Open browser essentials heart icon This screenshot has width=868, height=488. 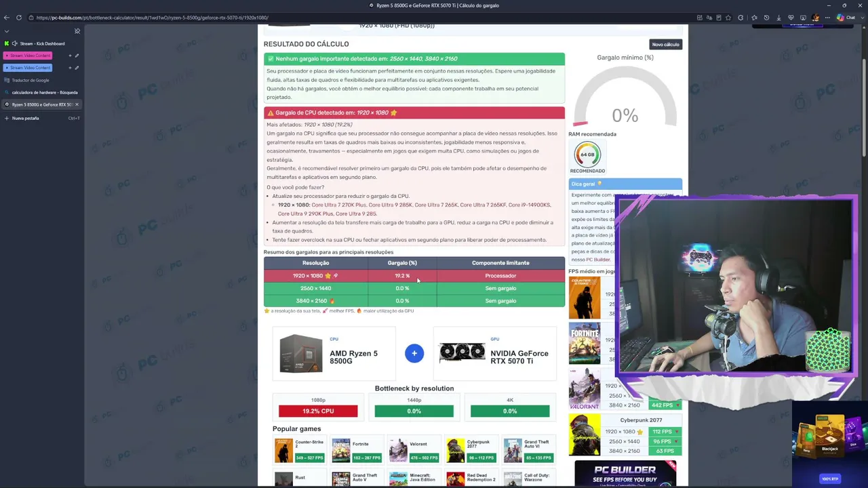point(791,18)
